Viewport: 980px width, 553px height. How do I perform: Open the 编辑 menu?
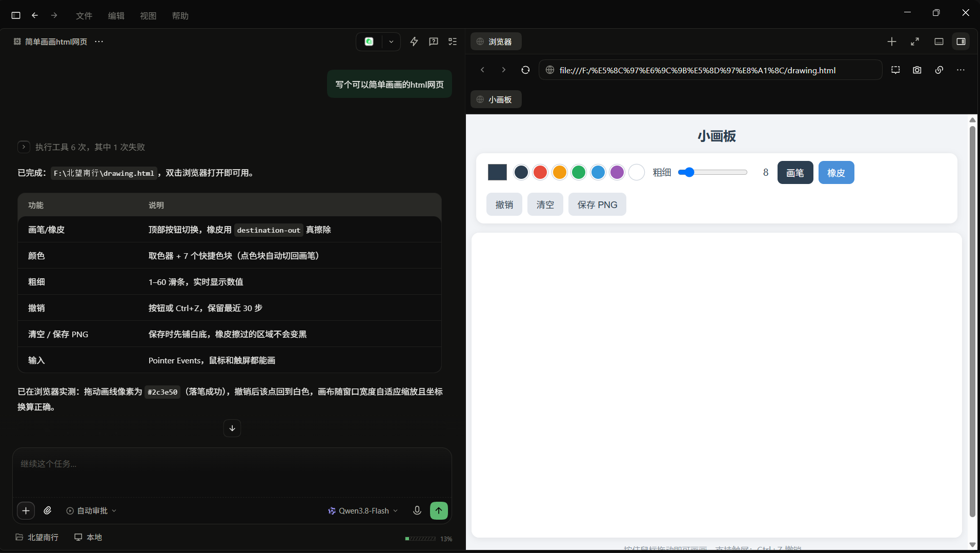pos(116,16)
